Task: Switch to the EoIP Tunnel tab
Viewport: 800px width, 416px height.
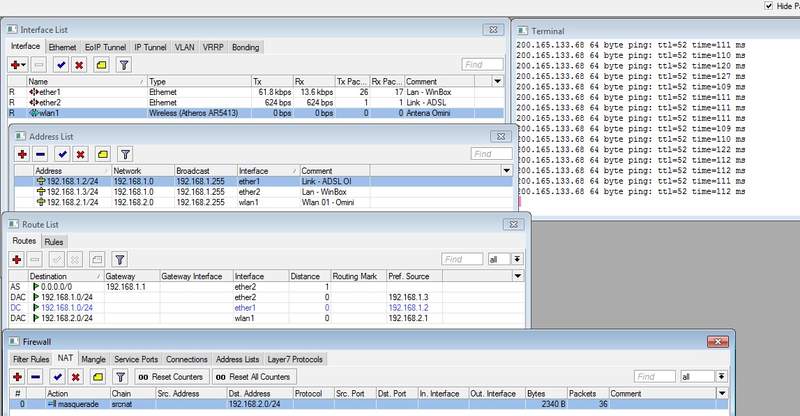Action: pyautogui.click(x=105, y=47)
